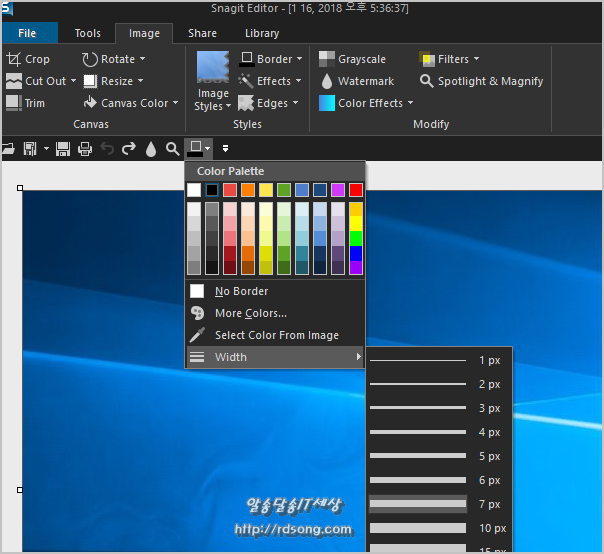Click the Canvas Color bucket icon
This screenshot has height=554, width=604.
pos(90,102)
